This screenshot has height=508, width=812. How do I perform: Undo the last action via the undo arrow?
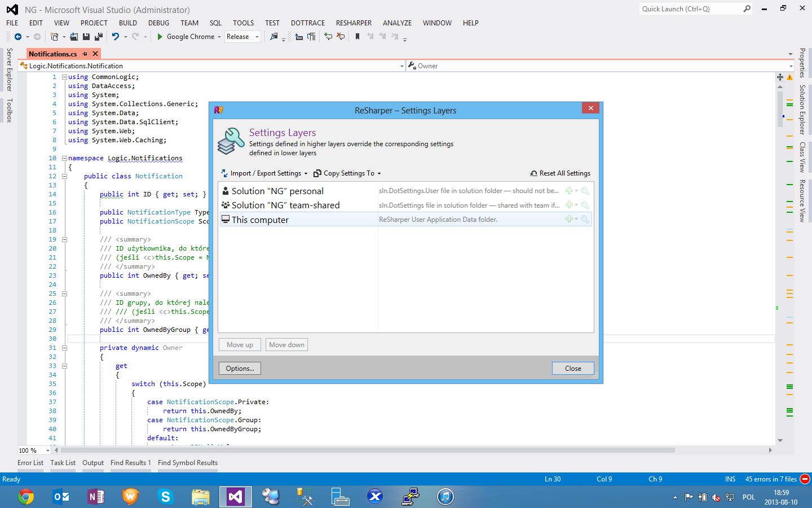coord(116,37)
